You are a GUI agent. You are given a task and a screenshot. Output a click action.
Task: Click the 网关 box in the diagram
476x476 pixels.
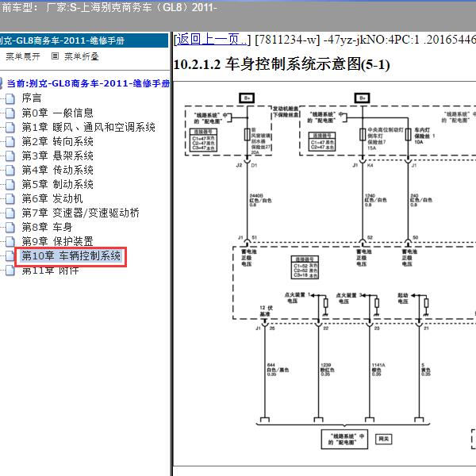(x=384, y=439)
